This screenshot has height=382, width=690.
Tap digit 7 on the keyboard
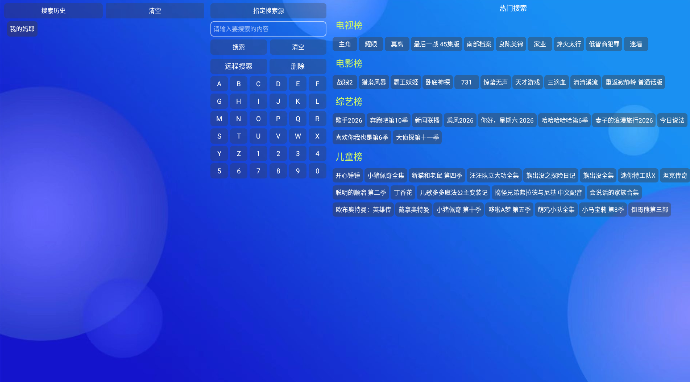point(258,171)
